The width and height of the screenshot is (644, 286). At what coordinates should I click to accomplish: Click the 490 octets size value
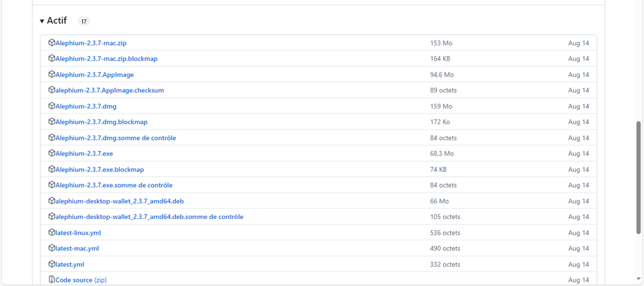[x=445, y=248]
